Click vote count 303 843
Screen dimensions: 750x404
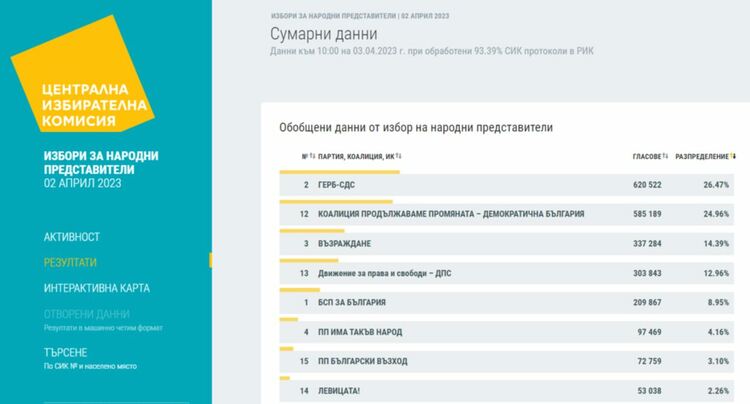point(647,273)
